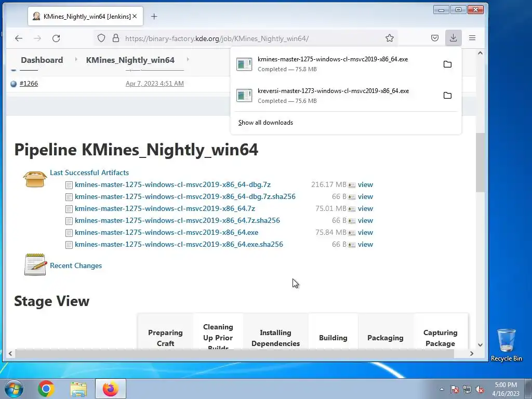Click the artifacts box icon

35,179
